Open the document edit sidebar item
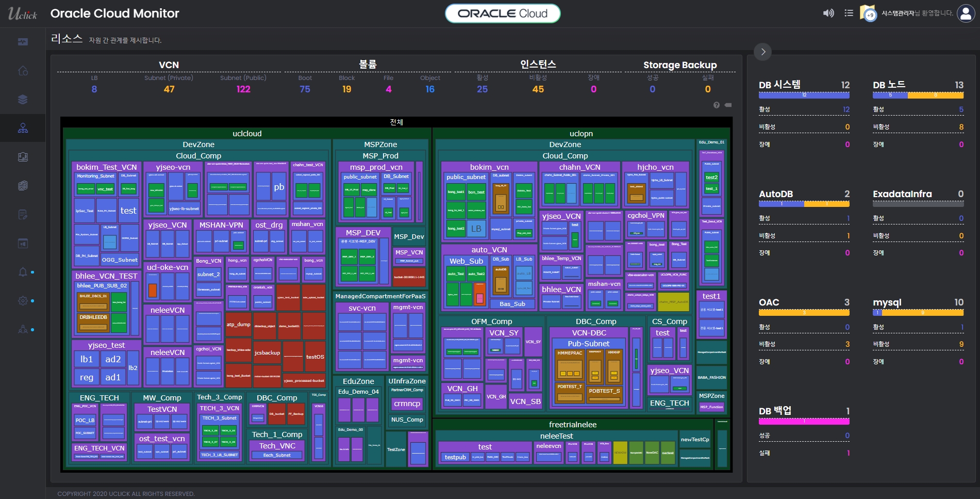Viewport: 980px width, 499px height. coord(23,214)
